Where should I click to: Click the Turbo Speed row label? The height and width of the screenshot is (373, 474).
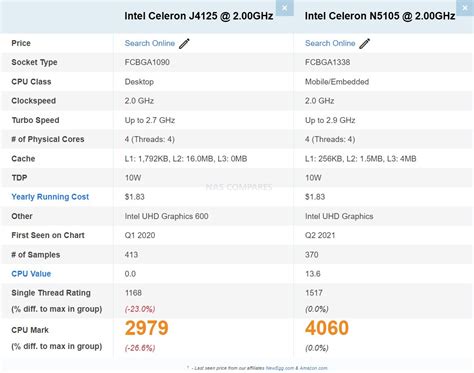pyautogui.click(x=35, y=120)
